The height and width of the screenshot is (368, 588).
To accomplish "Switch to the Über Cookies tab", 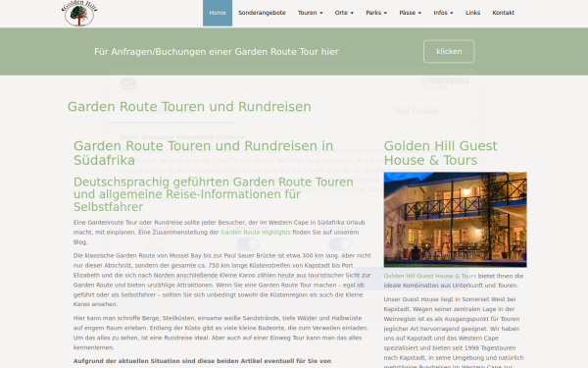I will [416, 111].
